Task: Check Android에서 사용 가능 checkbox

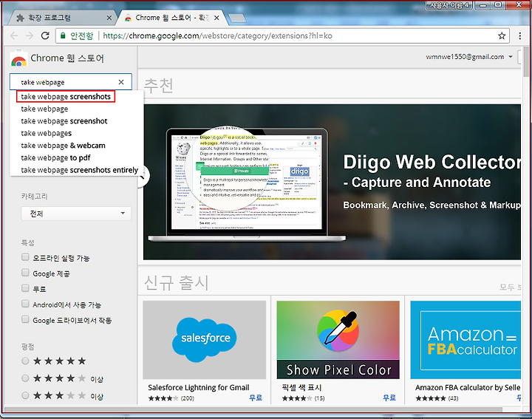Action: [25, 304]
